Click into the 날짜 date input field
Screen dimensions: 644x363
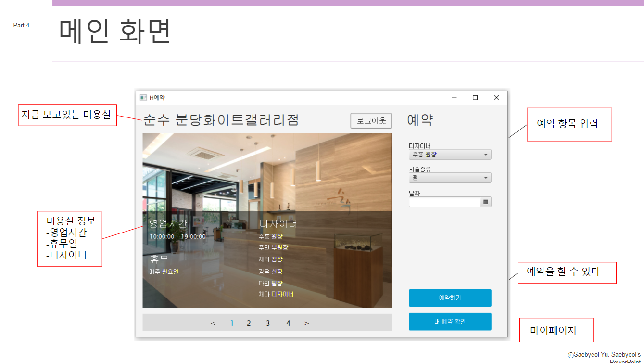pos(444,202)
